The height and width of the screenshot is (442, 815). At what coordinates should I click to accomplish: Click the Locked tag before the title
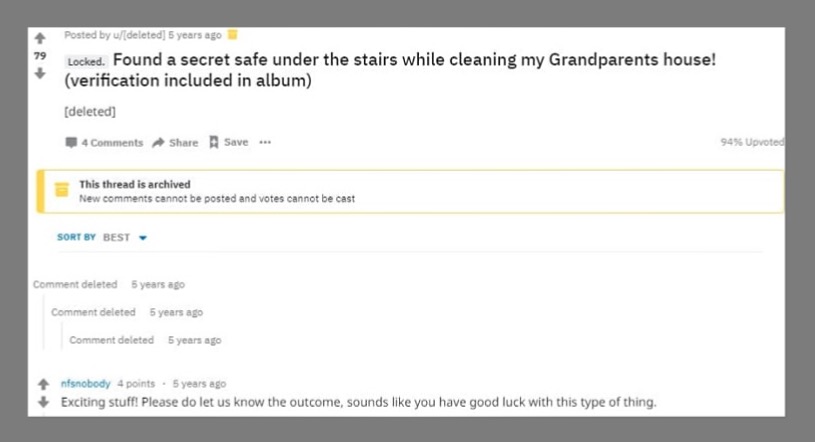pyautogui.click(x=84, y=61)
